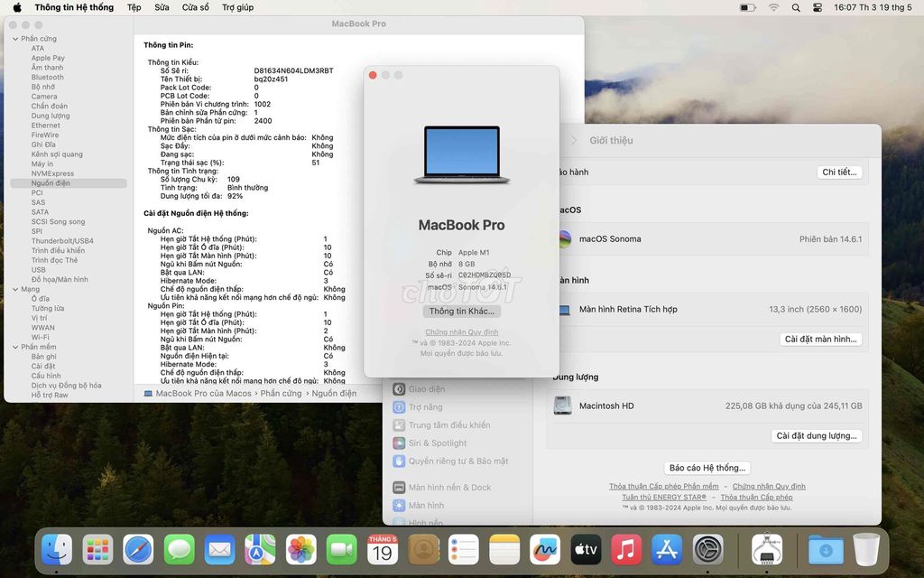Screen dimensions: 924x578
Task: Open Launchpad from the Dock
Action: pyautogui.click(x=97, y=550)
